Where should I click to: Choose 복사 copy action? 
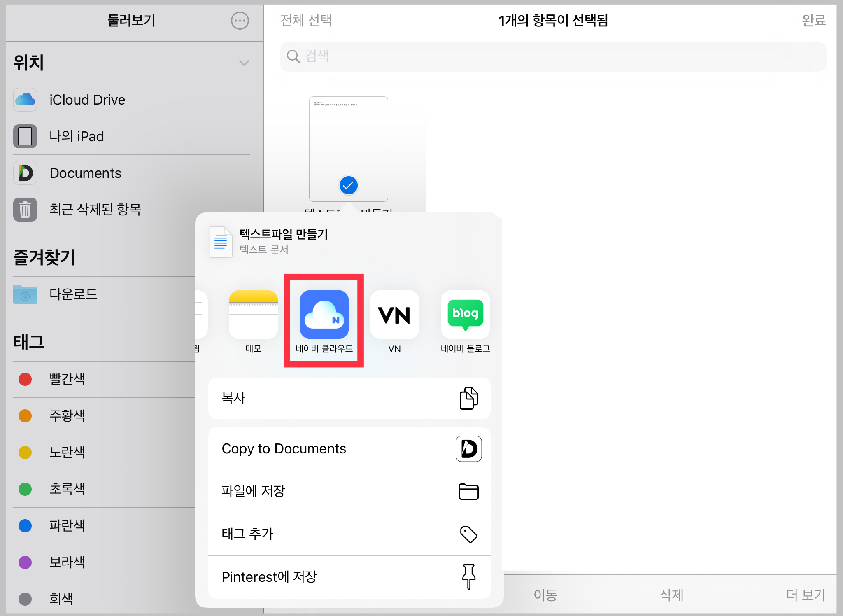pos(349,398)
